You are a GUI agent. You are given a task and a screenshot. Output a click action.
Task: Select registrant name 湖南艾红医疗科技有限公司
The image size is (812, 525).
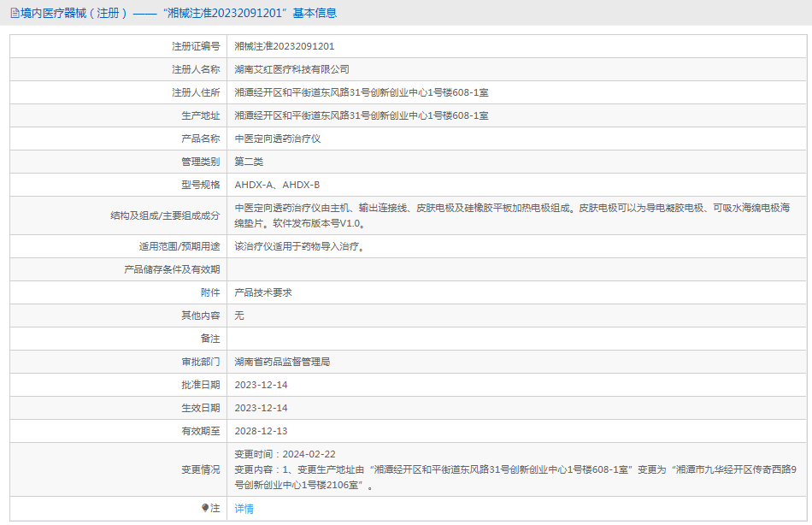pos(291,69)
